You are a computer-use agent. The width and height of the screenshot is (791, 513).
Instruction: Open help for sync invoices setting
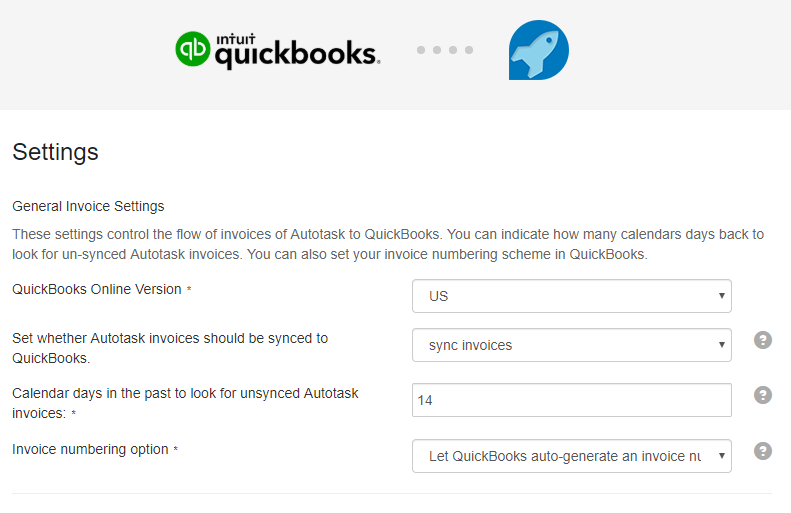[x=763, y=340]
